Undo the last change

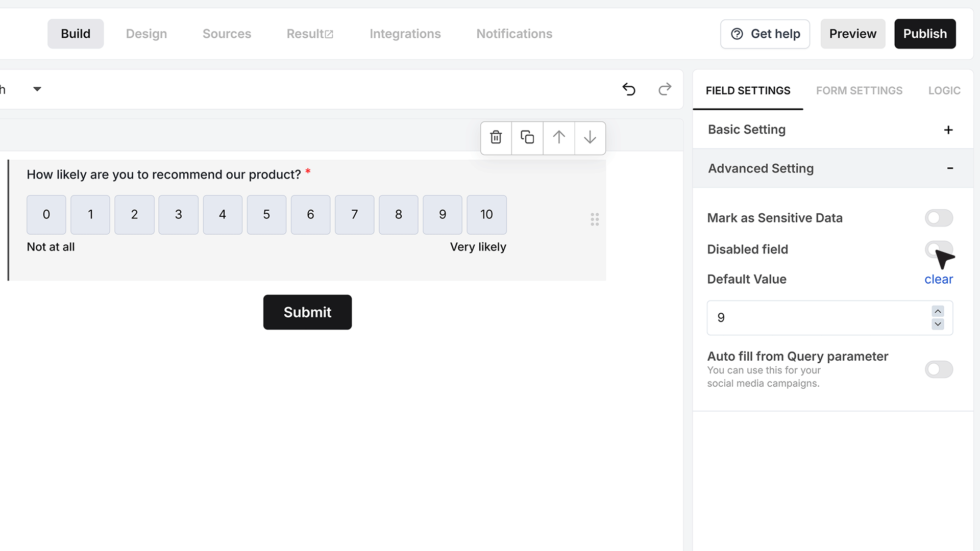coord(629,89)
